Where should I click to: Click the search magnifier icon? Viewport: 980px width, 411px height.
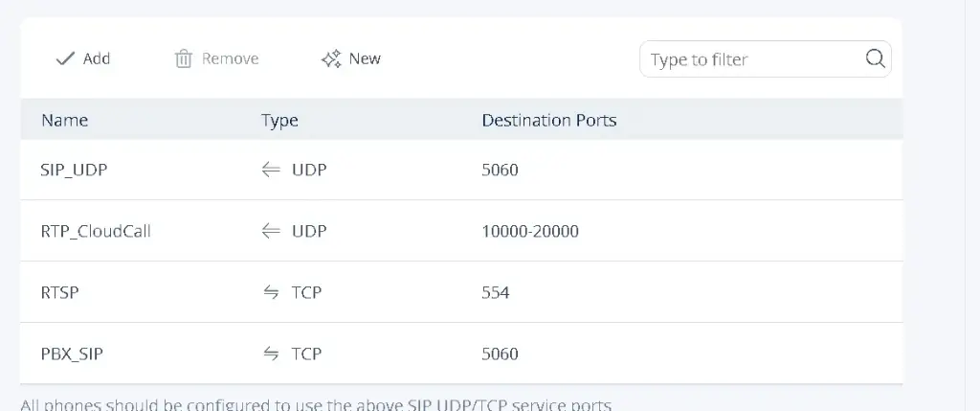click(875, 58)
